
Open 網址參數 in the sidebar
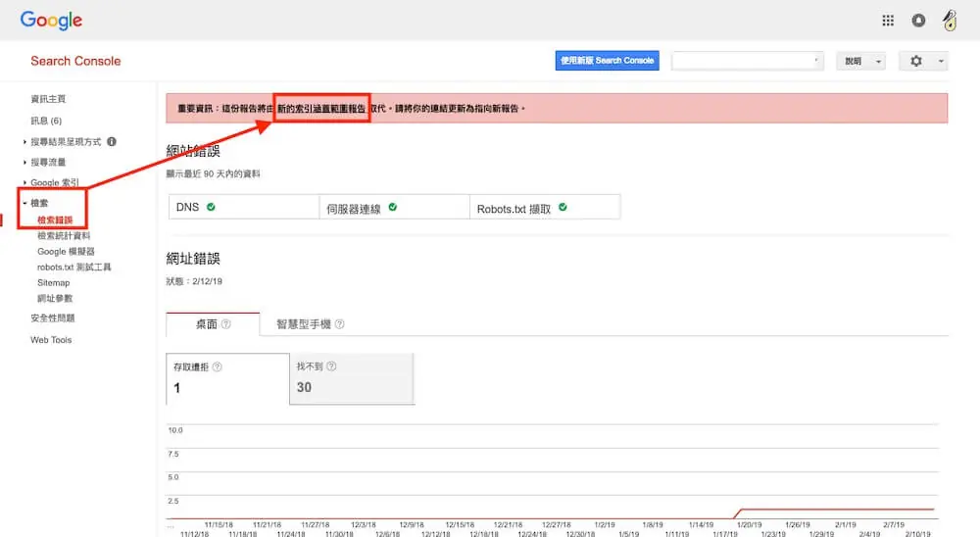(55, 298)
